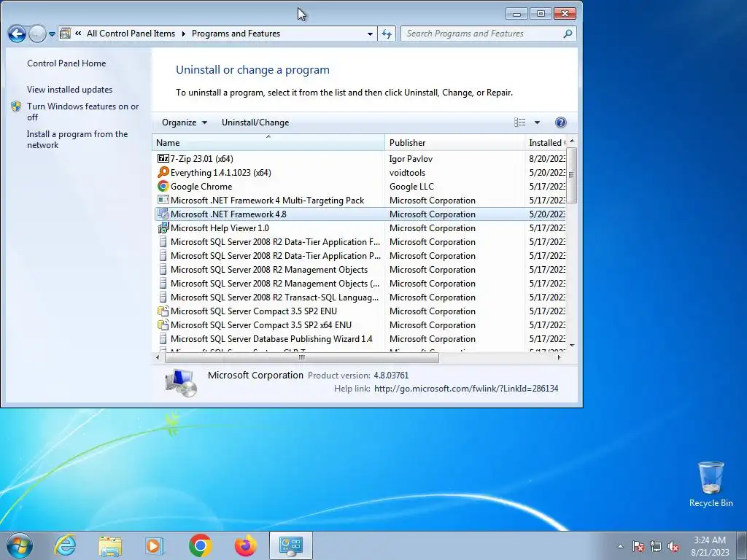Click voidtools publisher cell

[x=407, y=172]
